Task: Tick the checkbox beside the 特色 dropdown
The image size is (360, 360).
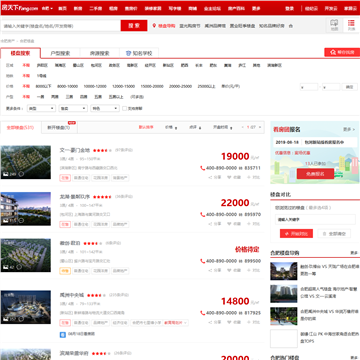Action: tap(124, 108)
